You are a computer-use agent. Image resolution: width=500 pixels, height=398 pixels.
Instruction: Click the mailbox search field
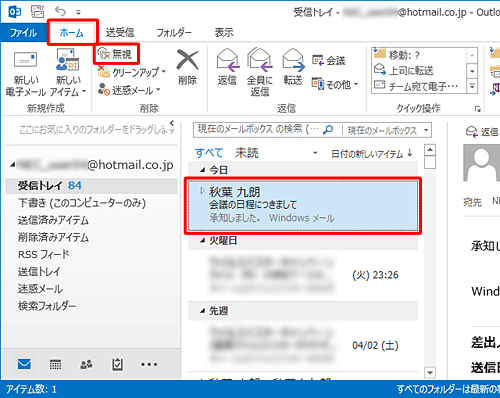point(258,130)
